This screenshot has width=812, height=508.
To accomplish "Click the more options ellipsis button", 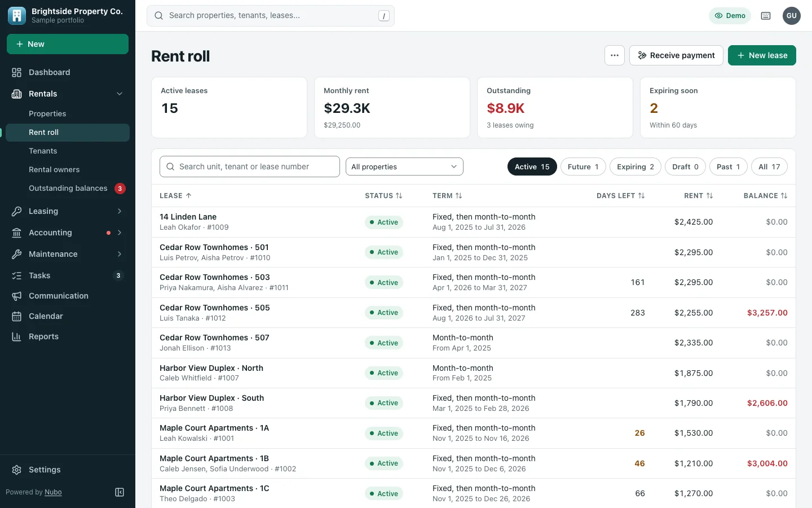I will 615,55.
